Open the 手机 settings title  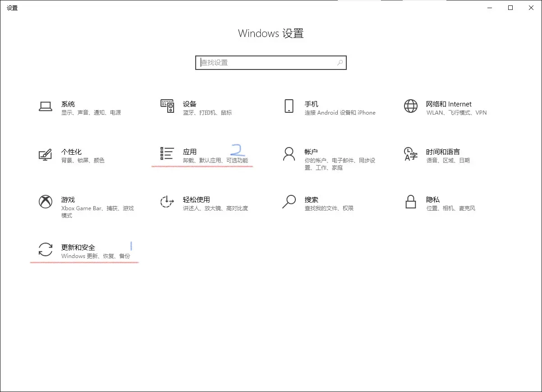click(x=312, y=104)
